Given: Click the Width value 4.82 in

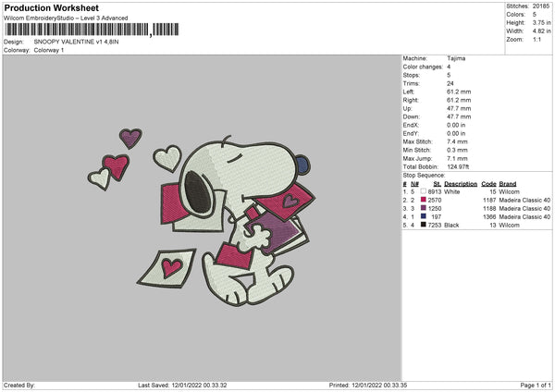Looking at the screenshot, I should [541, 31].
